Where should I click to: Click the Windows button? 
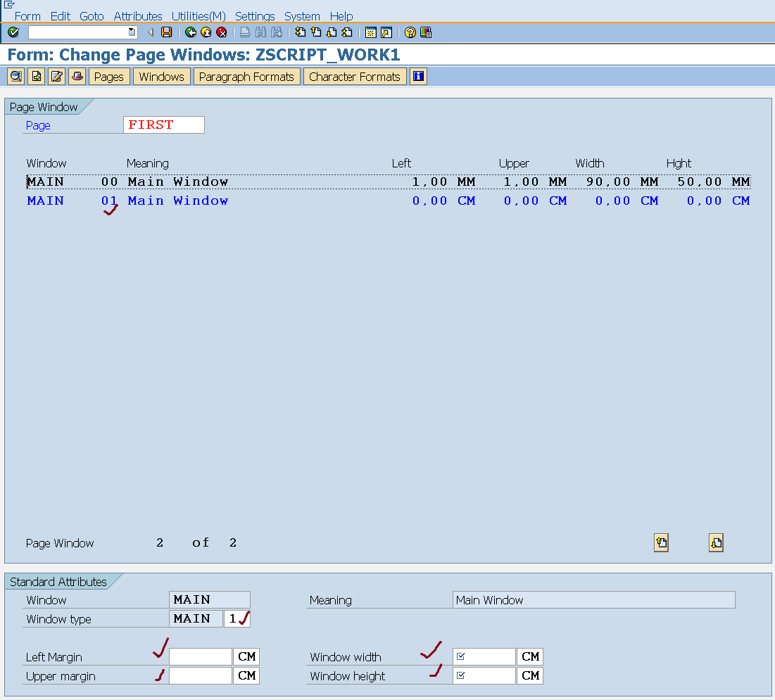click(161, 76)
